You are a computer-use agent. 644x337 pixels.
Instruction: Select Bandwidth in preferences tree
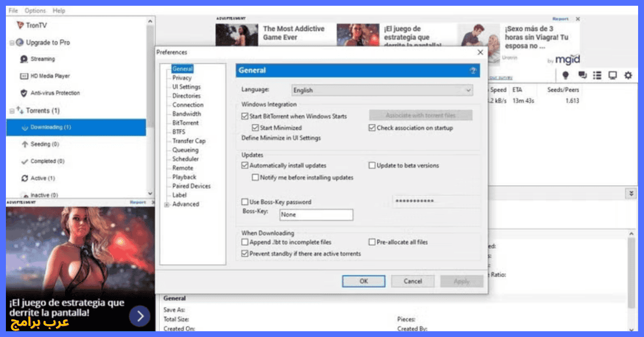187,114
